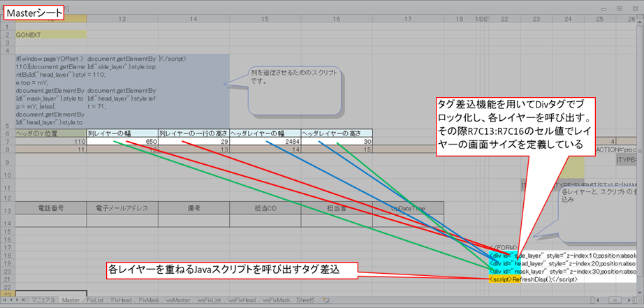
Task: Click the <script>RefreshDisp();</script> cell
Action: coord(504,279)
